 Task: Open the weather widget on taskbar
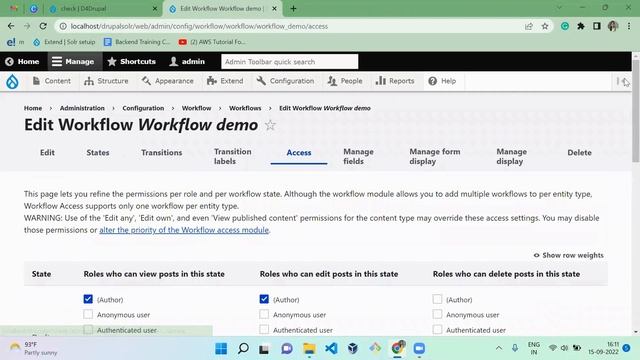pyautogui.click(x=33, y=349)
